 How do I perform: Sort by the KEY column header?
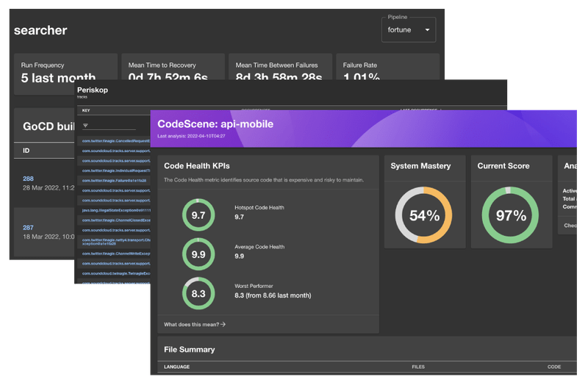pyautogui.click(x=86, y=111)
